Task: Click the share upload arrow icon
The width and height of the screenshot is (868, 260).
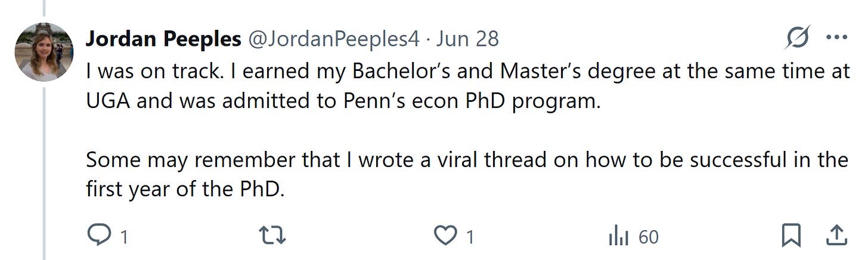Action: 836,237
